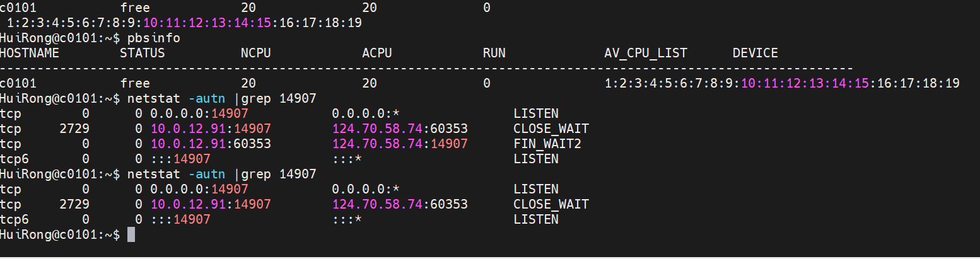
Task: Click the free status under the STATUS header
Action: (x=134, y=83)
